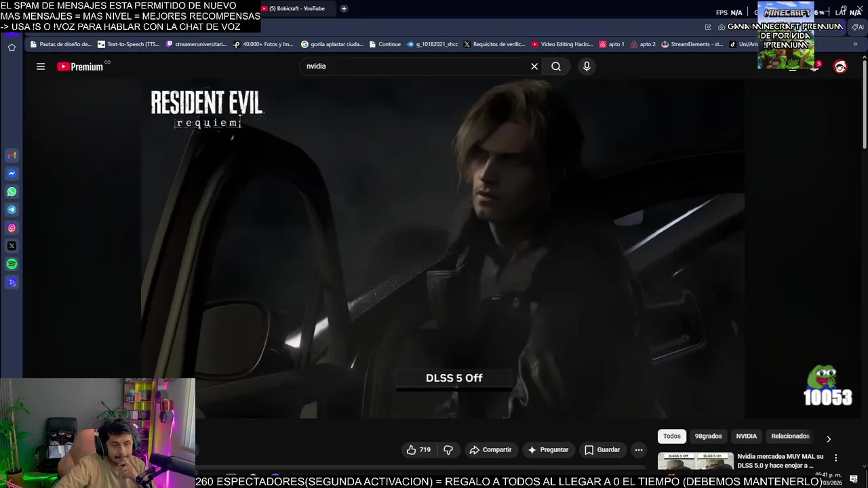This screenshot has height=488, width=868.
Task: Expand more filter chips with right chevron
Action: (x=829, y=439)
